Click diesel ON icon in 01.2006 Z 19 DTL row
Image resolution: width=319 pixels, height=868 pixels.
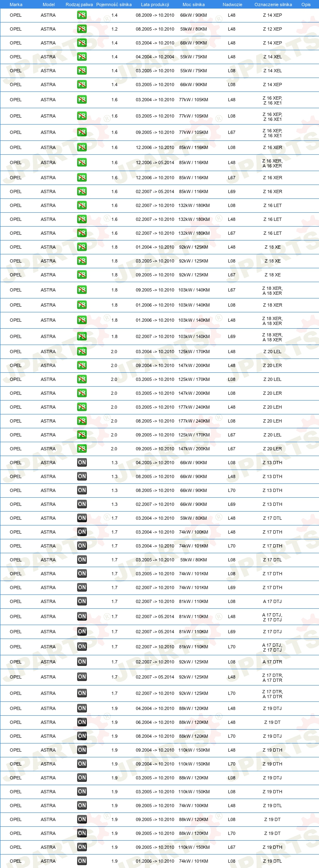tap(82, 861)
